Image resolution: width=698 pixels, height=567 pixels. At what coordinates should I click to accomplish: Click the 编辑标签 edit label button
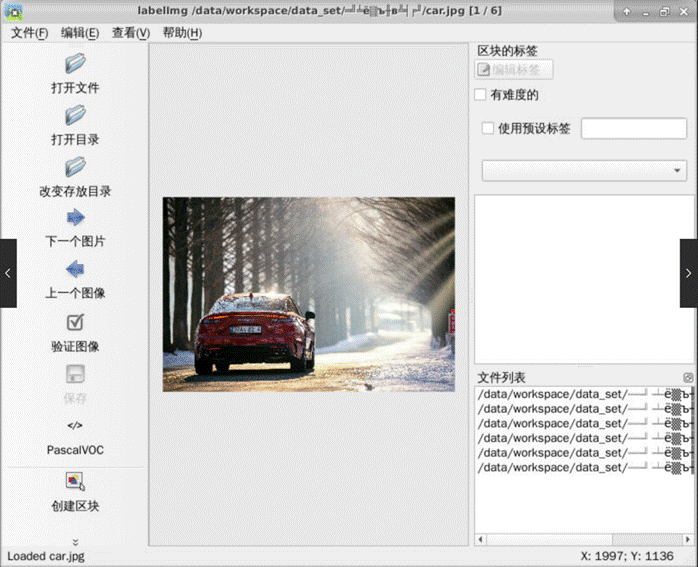[x=514, y=70]
